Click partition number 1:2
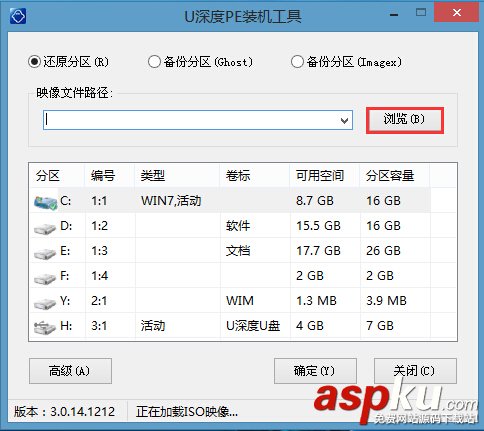Image resolution: width=484 pixels, height=431 pixels. pyautogui.click(x=99, y=226)
